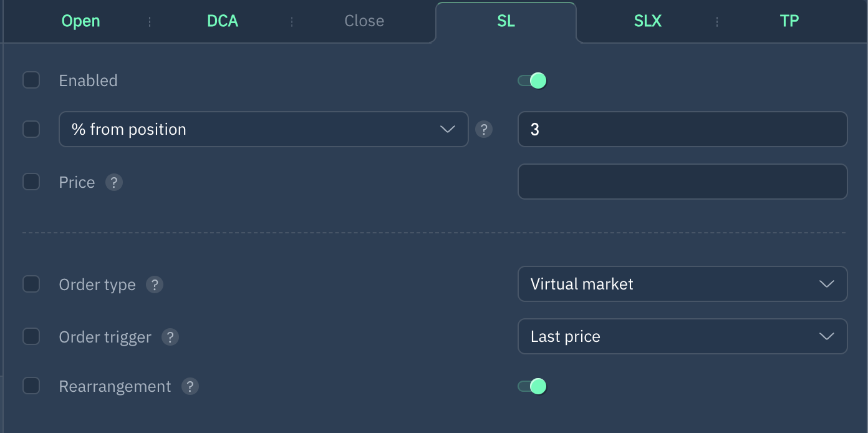Open the % from position dropdown
Image resolution: width=868 pixels, height=433 pixels.
tap(263, 129)
